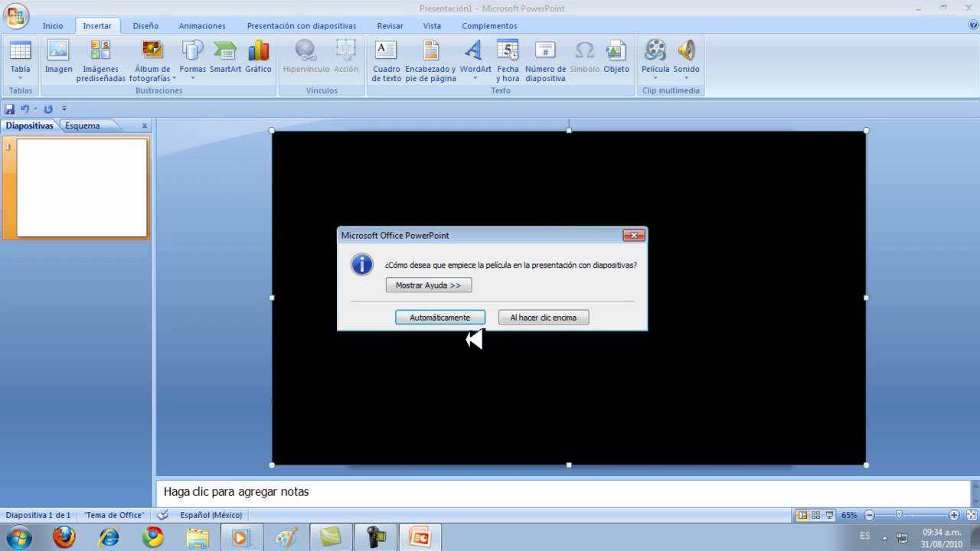Open Firefox from the taskbar

64,537
